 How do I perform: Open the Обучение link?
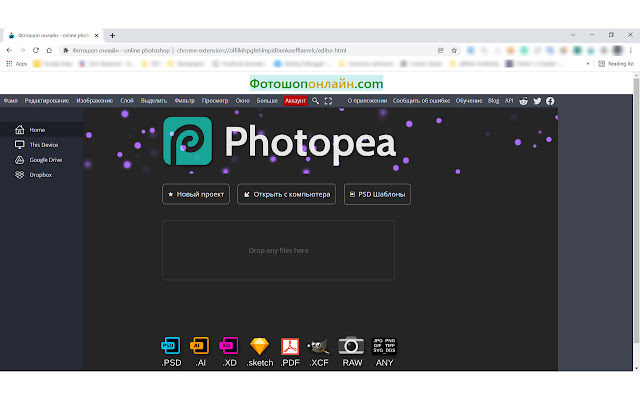click(469, 100)
